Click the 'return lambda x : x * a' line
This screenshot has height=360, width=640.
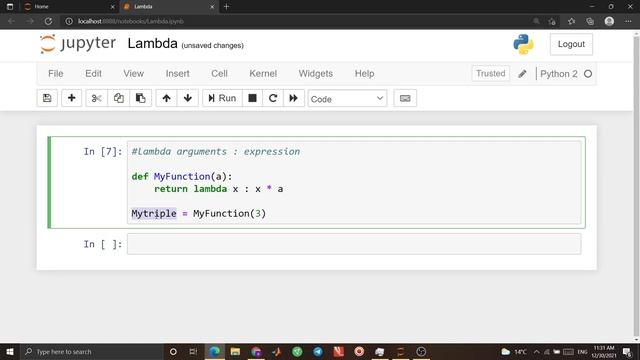pyautogui.click(x=218, y=189)
